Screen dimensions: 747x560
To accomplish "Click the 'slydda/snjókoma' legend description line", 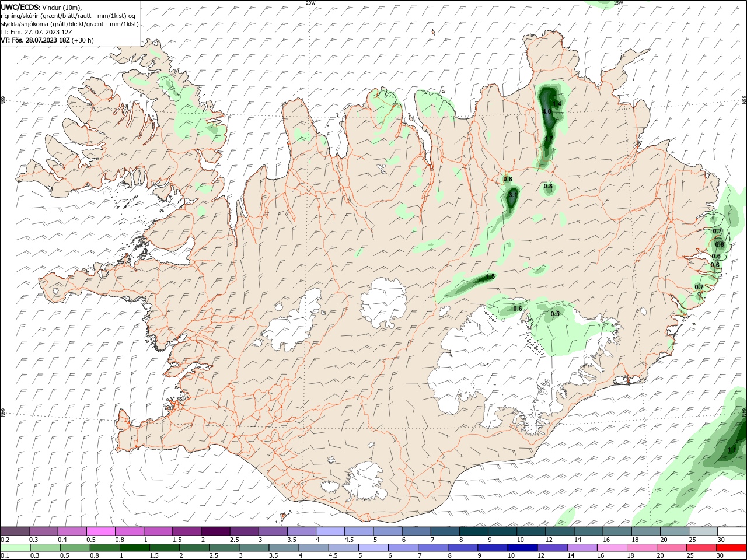I will click(x=69, y=24).
